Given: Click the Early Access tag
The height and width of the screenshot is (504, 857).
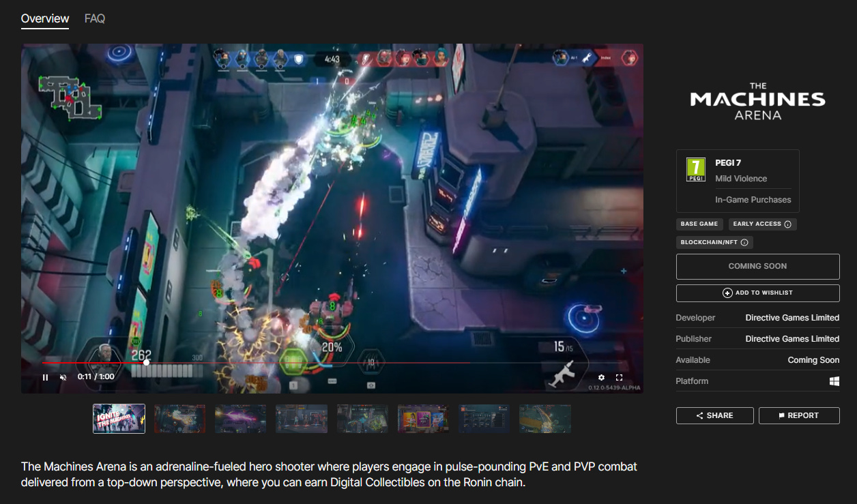Looking at the screenshot, I should pyautogui.click(x=762, y=224).
